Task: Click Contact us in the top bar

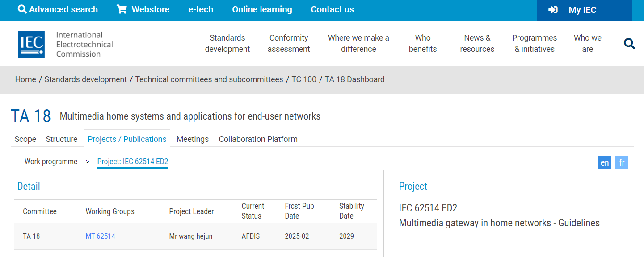Action: 332,9
